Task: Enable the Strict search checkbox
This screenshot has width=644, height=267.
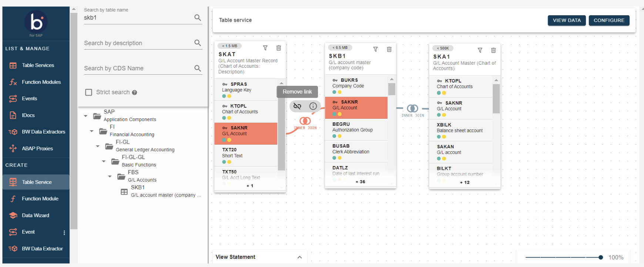Action: point(89,92)
